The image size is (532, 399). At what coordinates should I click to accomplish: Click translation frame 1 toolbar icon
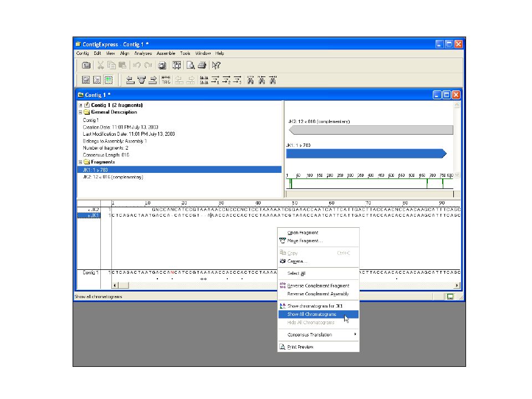point(215,80)
